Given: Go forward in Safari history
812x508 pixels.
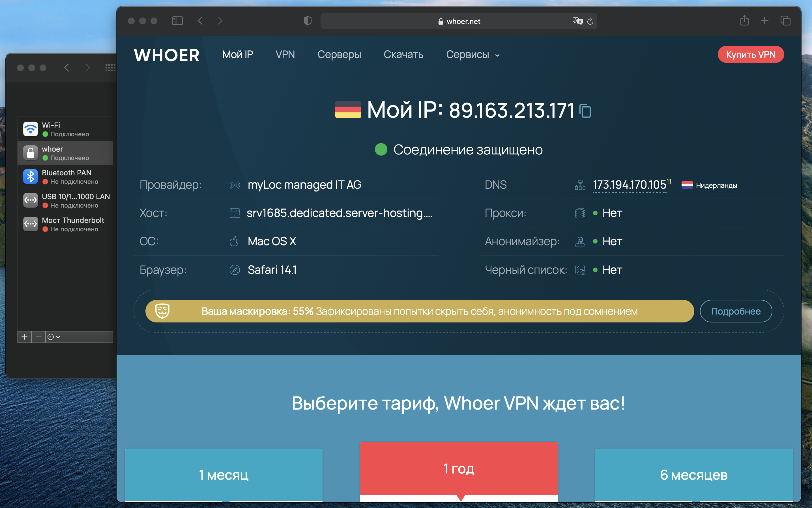Looking at the screenshot, I should pos(220,21).
